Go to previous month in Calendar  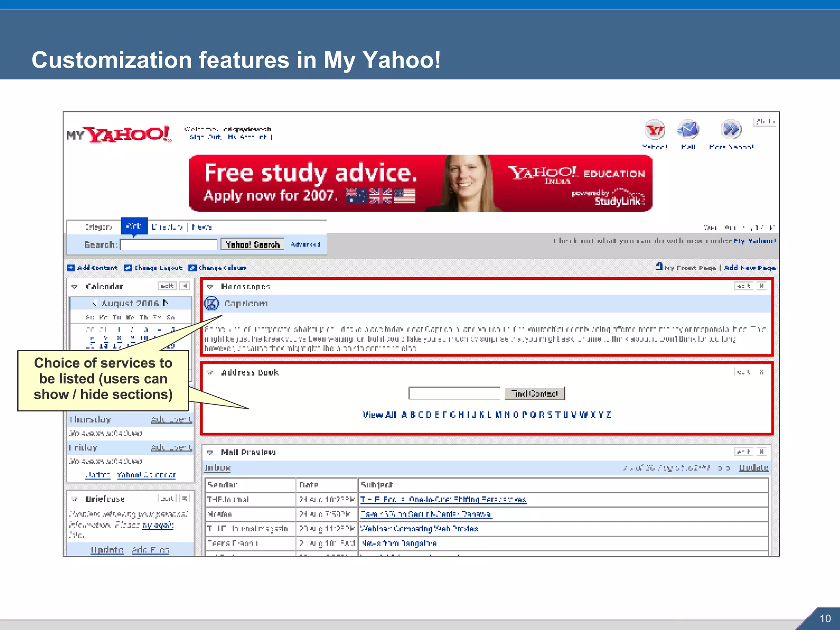pos(95,303)
